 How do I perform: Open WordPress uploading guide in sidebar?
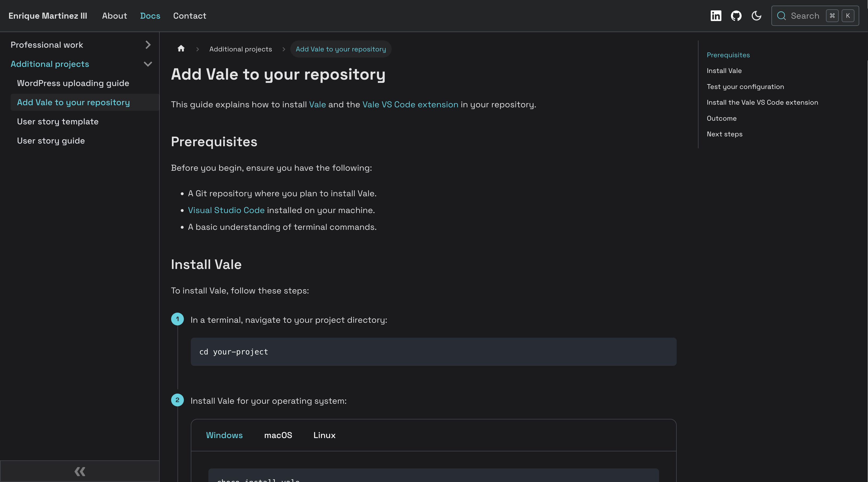[73, 83]
